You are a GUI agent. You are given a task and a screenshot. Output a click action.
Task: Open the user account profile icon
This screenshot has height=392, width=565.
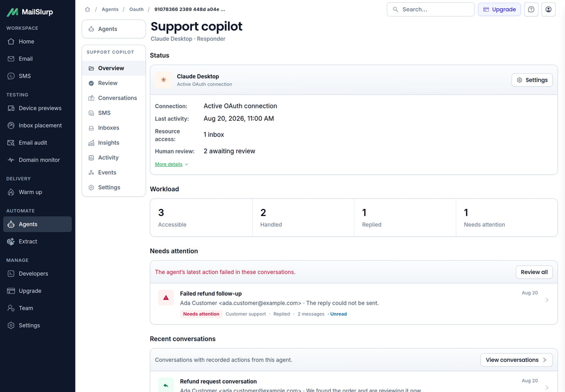[x=548, y=9]
